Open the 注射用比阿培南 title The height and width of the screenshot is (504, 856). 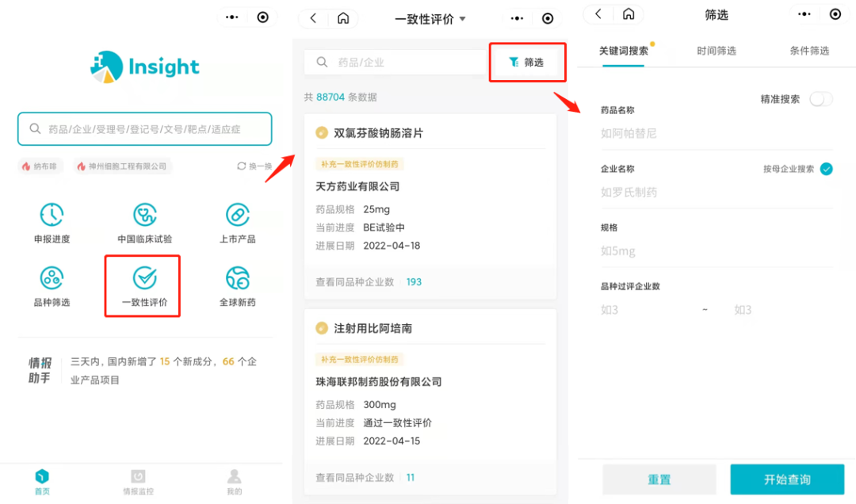tap(373, 328)
